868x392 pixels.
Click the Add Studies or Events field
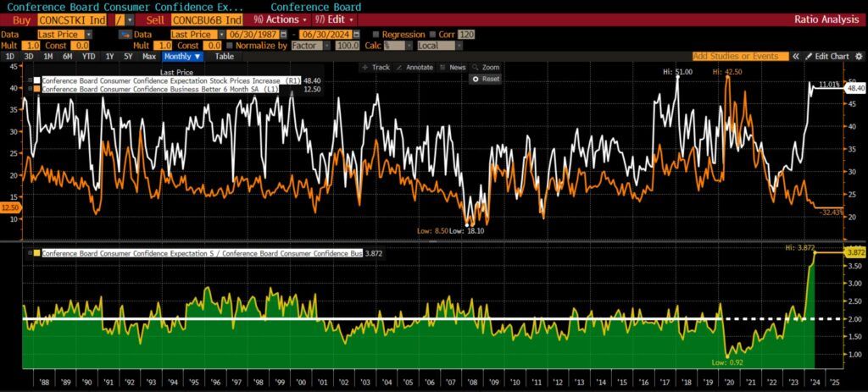735,56
